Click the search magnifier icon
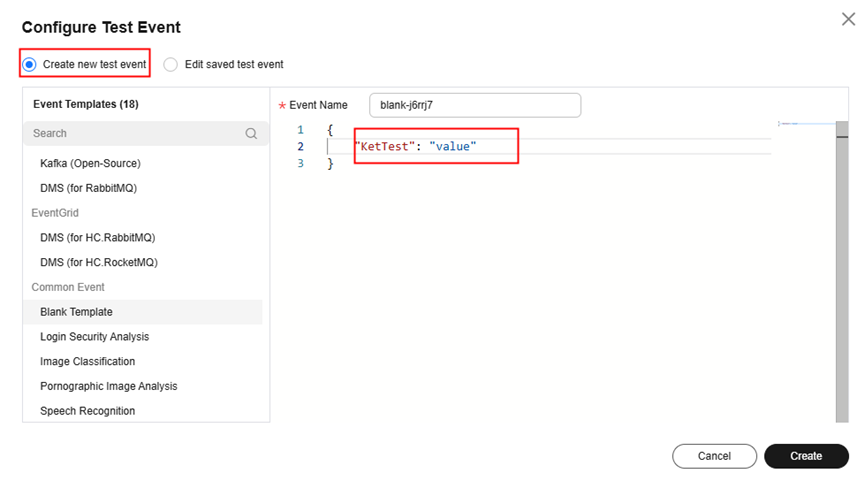Viewport: 865px width, 481px height. click(251, 133)
